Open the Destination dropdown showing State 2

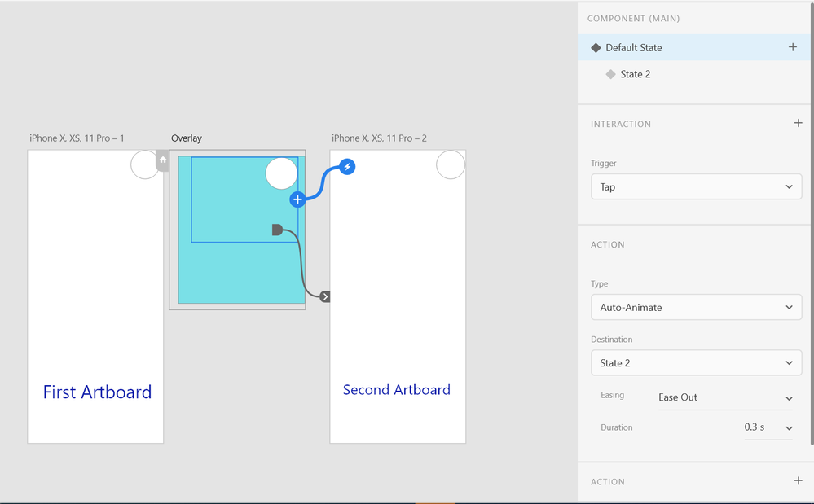(695, 362)
